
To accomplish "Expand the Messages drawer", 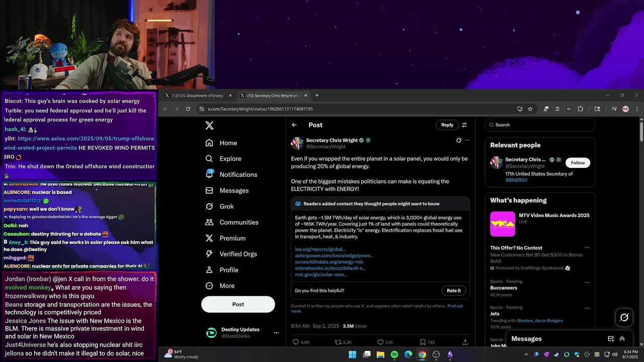I will click(622, 339).
